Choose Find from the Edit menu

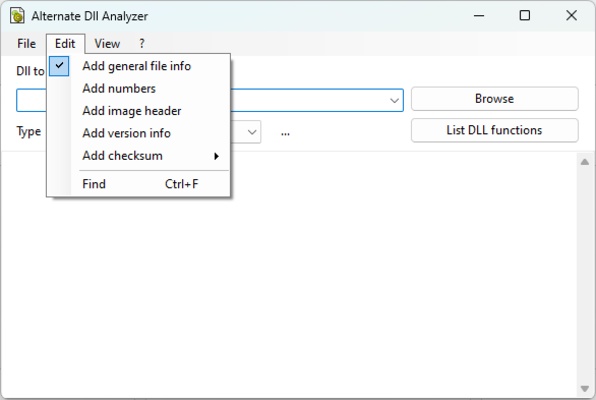[139, 184]
